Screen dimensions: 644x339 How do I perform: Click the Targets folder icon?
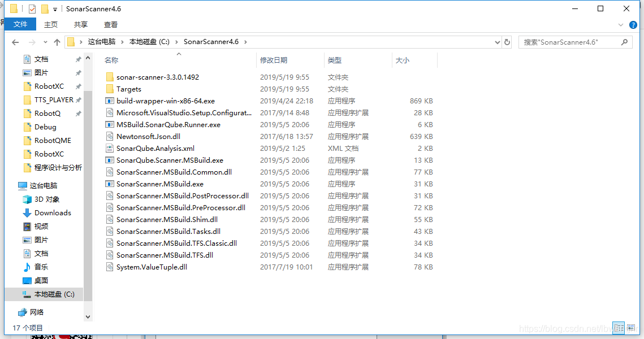[110, 89]
